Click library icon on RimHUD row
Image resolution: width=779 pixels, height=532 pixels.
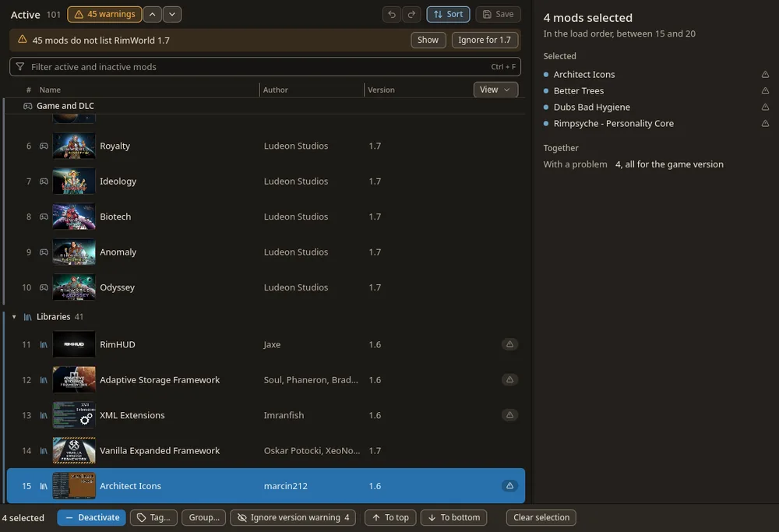[x=44, y=344]
